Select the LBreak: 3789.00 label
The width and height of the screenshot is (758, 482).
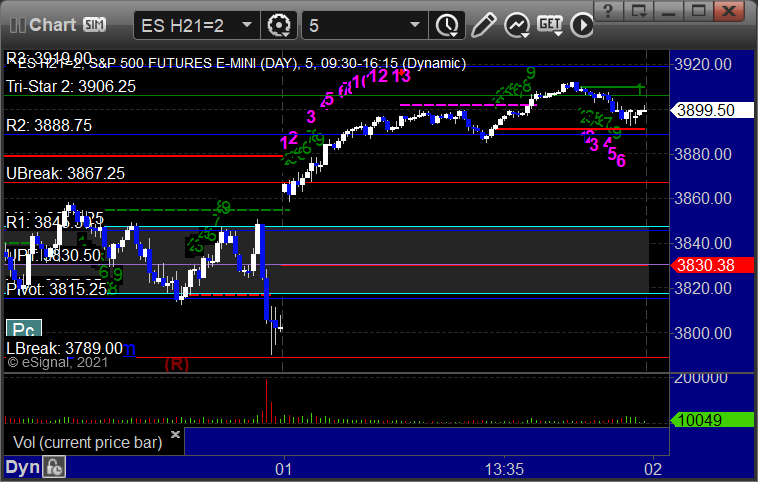pyautogui.click(x=64, y=348)
